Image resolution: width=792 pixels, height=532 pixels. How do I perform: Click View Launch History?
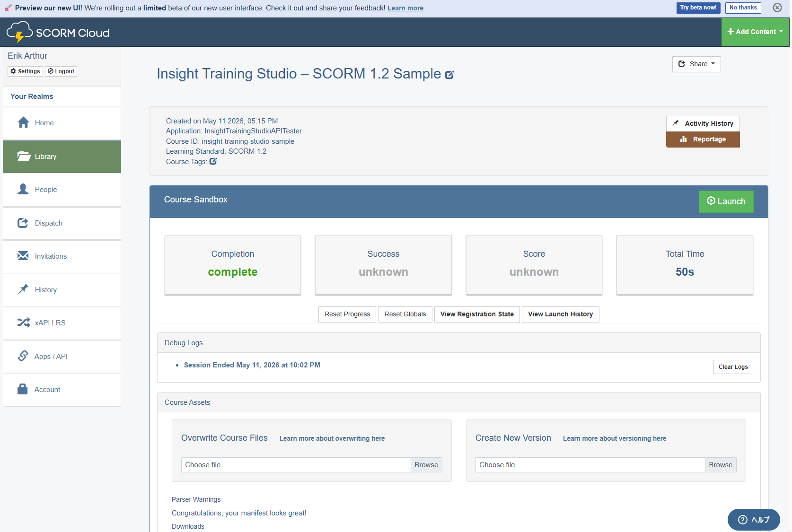[x=560, y=314]
